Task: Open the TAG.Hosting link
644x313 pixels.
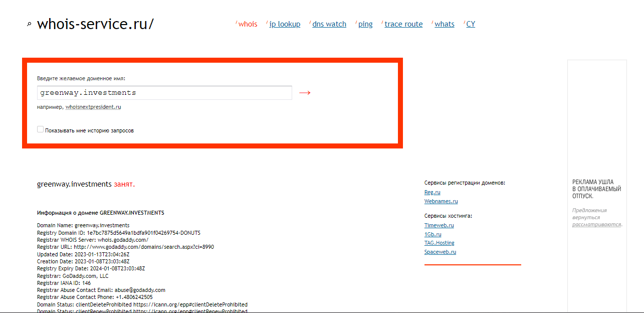Action: click(x=440, y=243)
